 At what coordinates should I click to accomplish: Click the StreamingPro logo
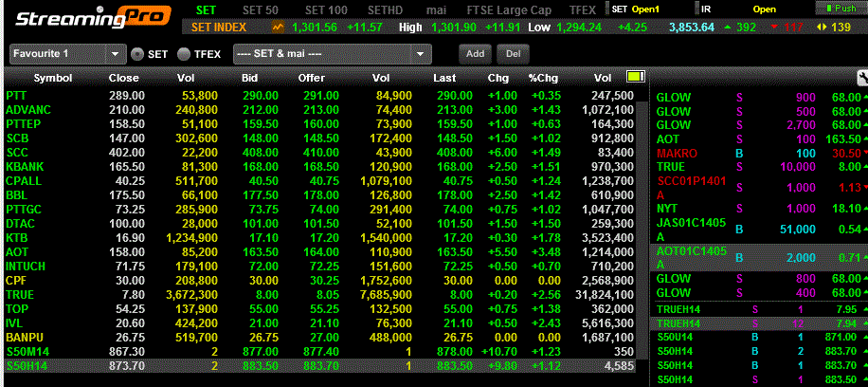(x=92, y=17)
